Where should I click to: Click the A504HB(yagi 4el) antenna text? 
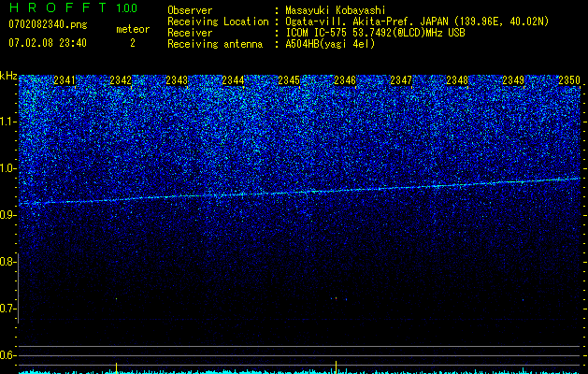330,44
